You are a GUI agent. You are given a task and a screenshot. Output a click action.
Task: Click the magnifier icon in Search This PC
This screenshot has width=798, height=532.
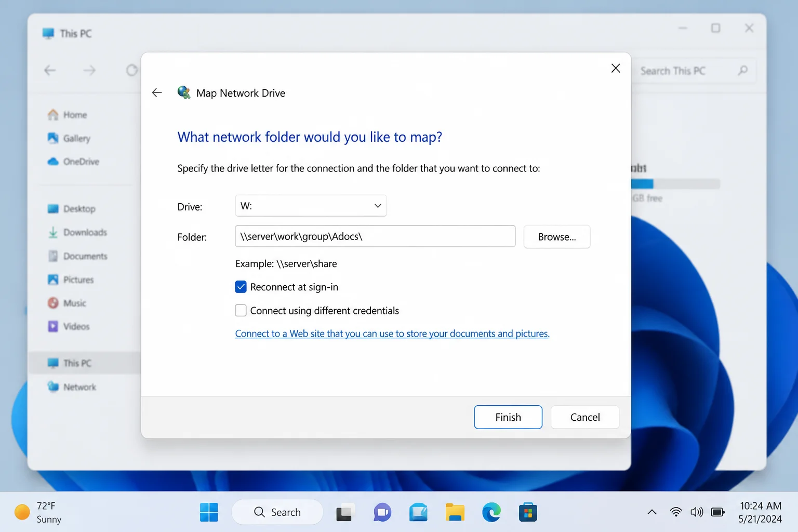click(743, 70)
